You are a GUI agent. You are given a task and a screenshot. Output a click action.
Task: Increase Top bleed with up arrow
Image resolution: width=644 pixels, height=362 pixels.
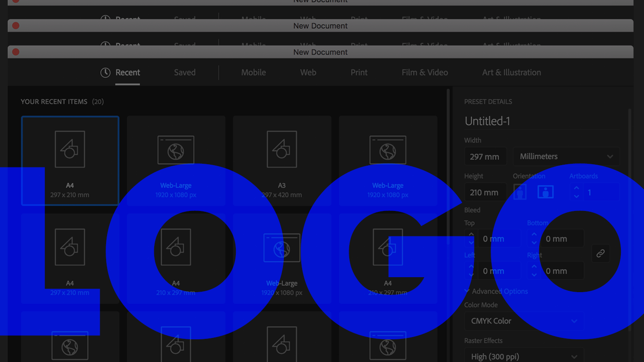pos(471,235)
